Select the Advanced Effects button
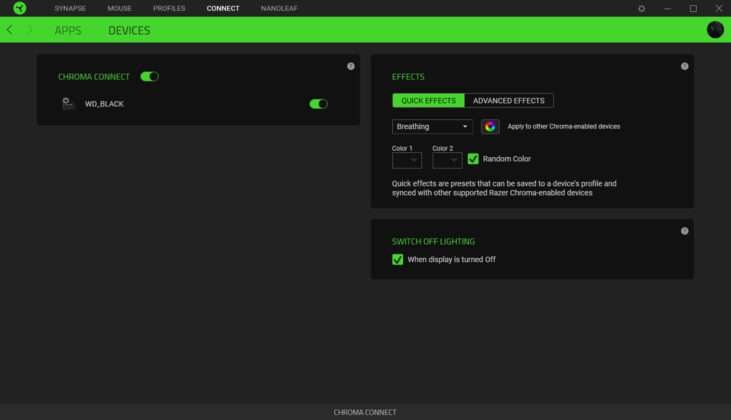Viewport: 731px width, 420px height. [x=509, y=100]
